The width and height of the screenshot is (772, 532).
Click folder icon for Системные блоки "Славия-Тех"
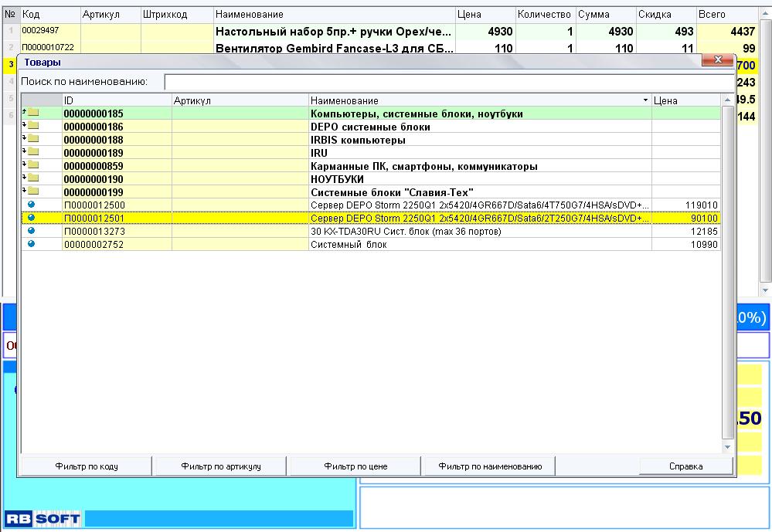coord(32,192)
